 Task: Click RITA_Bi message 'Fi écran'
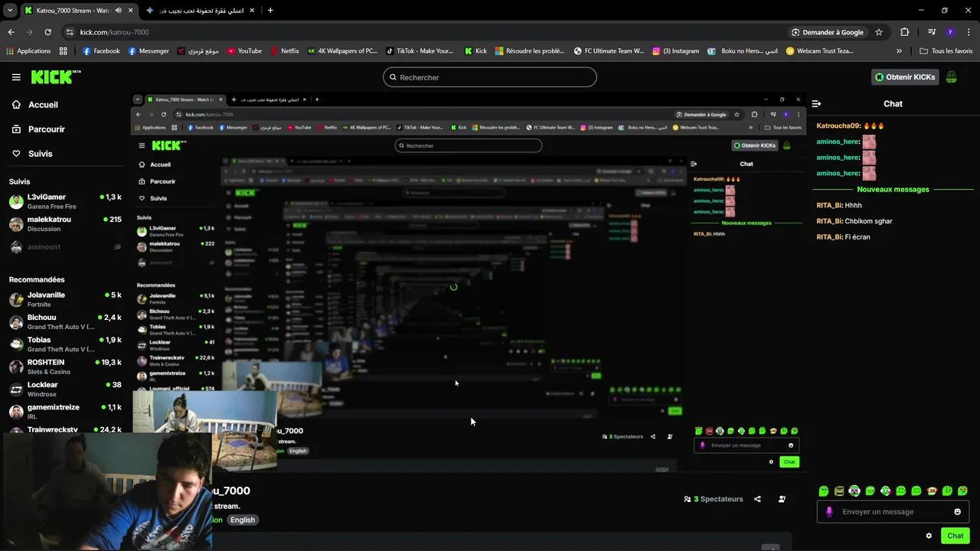843,237
